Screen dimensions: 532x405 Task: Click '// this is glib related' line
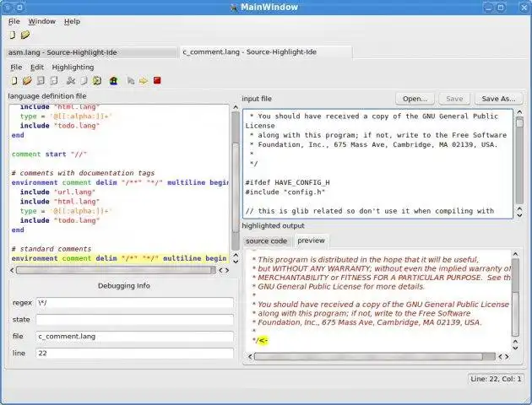[370, 211]
